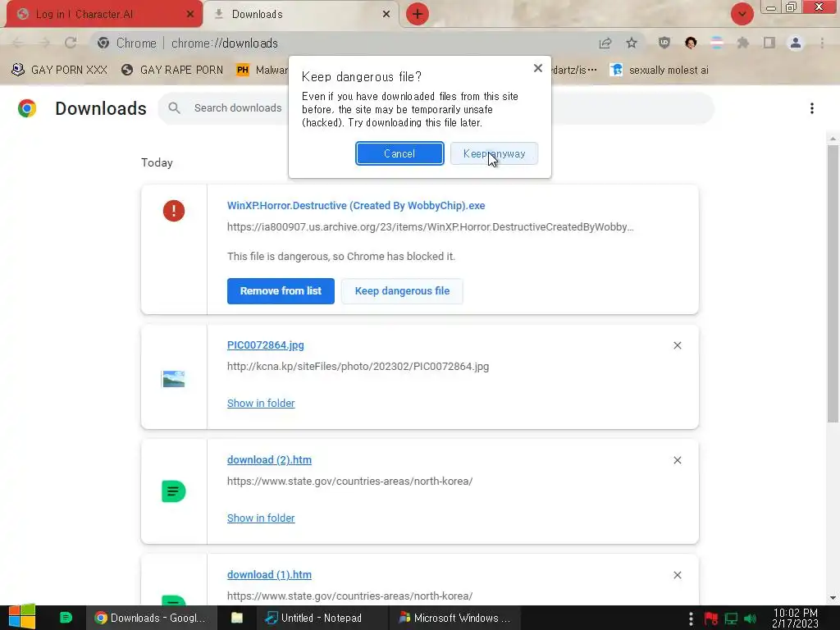Show download (2).htm in folder

coord(261,518)
